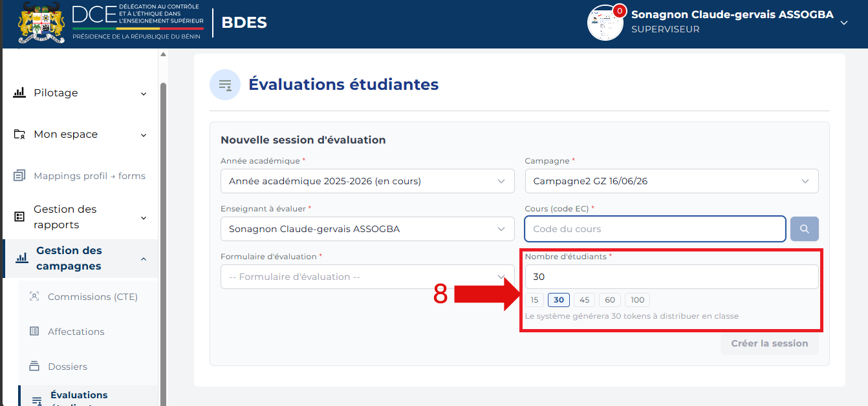Click the course code search magnifier button
Viewport: 868px width, 406px height.
coord(805,229)
